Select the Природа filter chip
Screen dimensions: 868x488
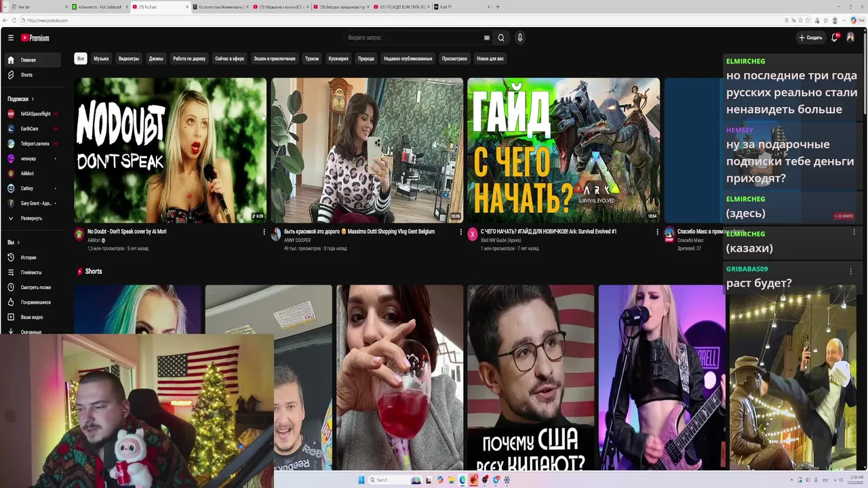[366, 59]
